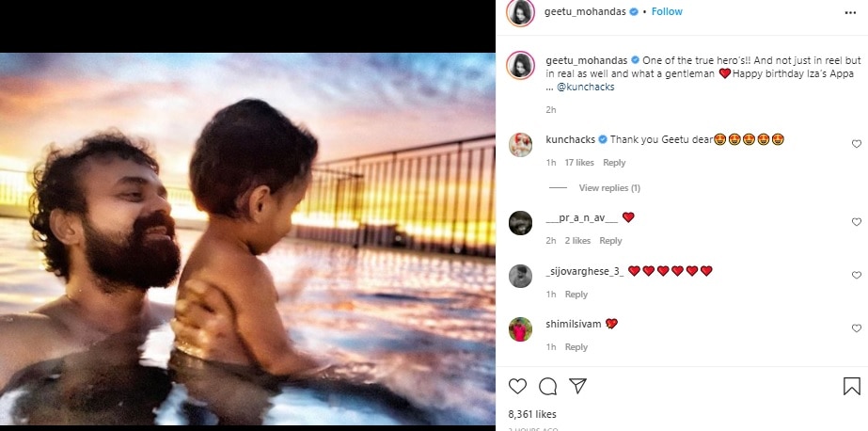
Task: Expand View replies (1) under kunchacks
Action: tap(609, 188)
